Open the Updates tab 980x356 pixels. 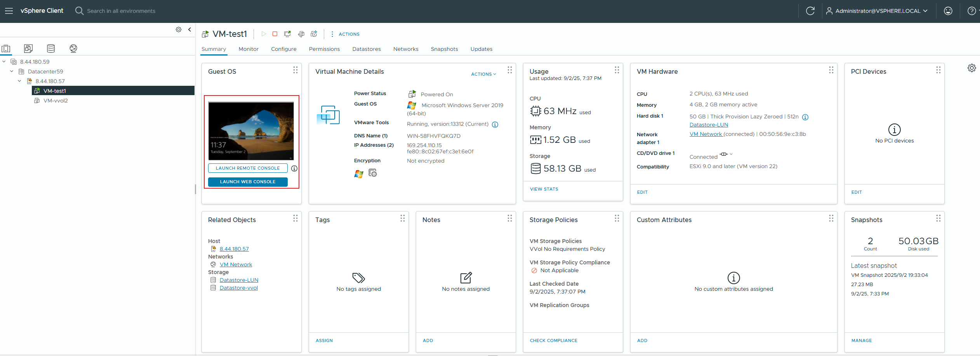[x=481, y=49]
